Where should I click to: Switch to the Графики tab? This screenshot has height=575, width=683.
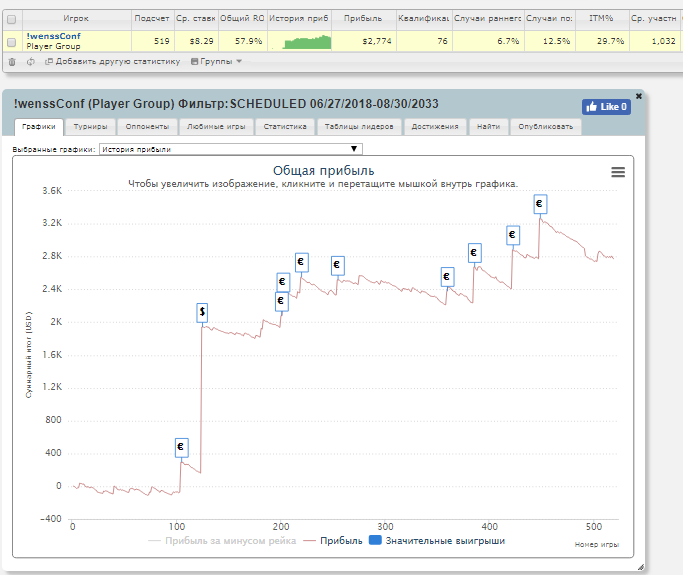[x=39, y=127]
